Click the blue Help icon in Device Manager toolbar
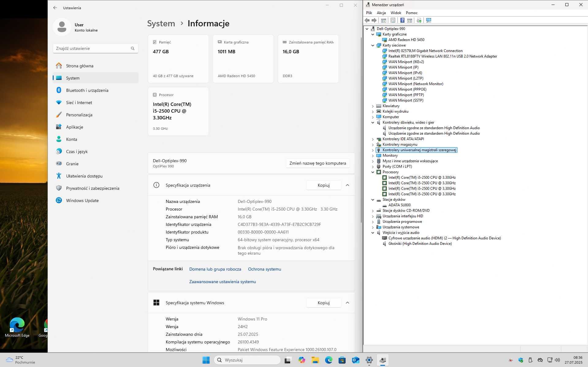The width and height of the screenshot is (588, 367). coord(402,20)
